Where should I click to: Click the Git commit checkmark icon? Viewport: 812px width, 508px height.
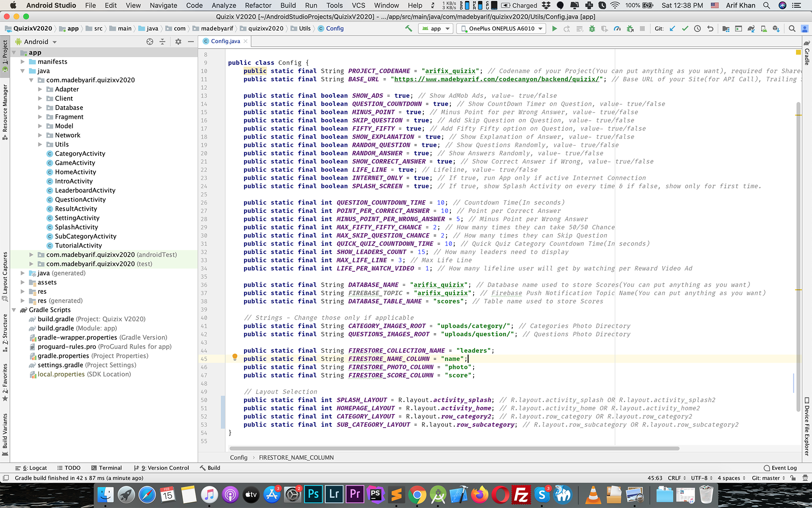[685, 29]
